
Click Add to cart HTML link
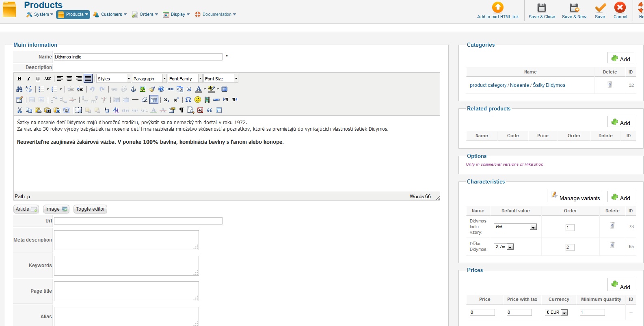(x=498, y=11)
